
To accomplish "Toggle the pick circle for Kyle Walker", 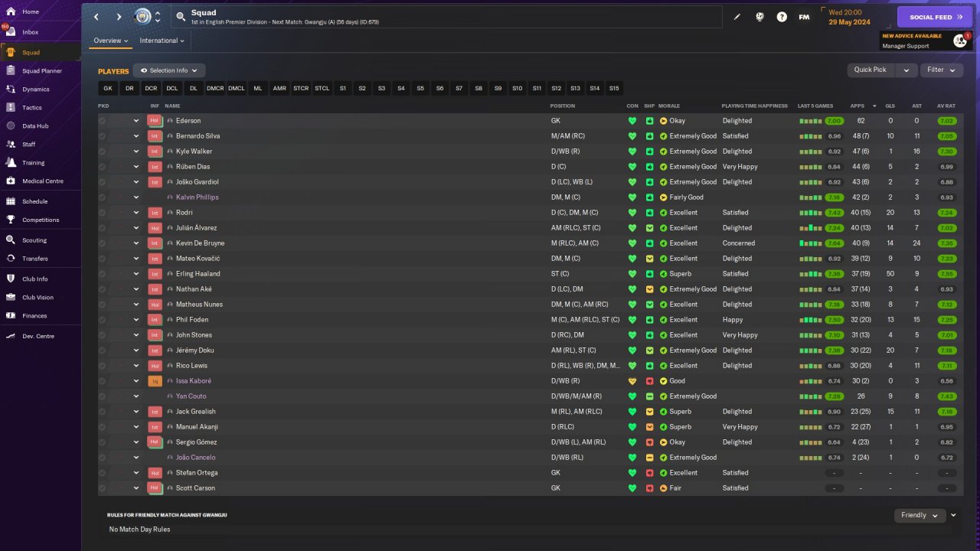I will (102, 152).
